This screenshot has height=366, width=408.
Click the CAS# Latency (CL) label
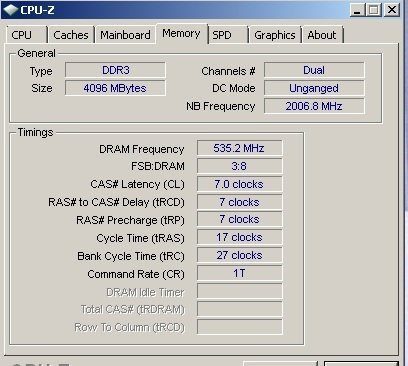[137, 184]
